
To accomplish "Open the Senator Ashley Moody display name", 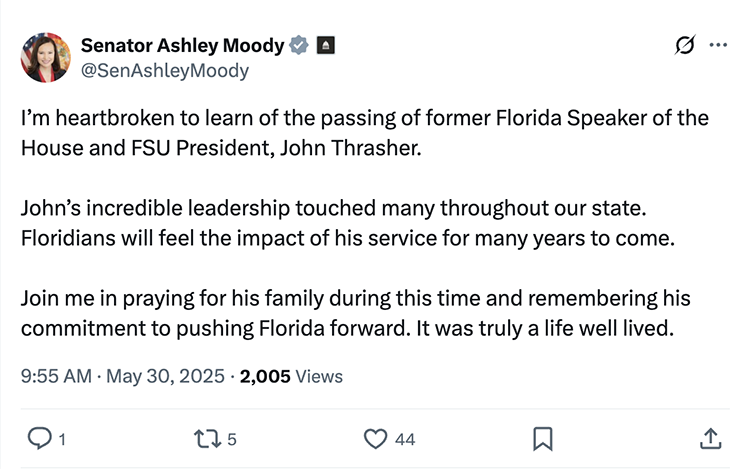I will tap(182, 45).
